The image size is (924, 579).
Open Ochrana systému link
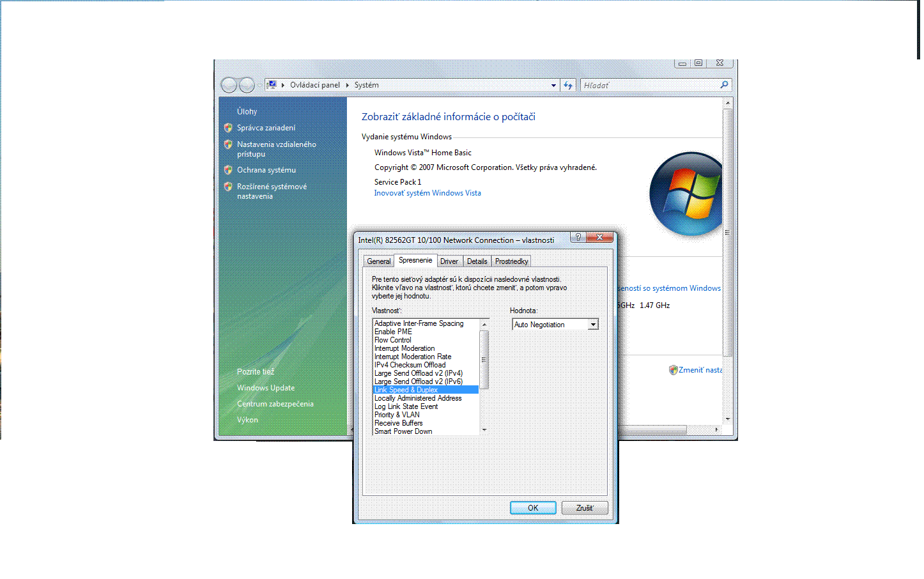pos(266,170)
